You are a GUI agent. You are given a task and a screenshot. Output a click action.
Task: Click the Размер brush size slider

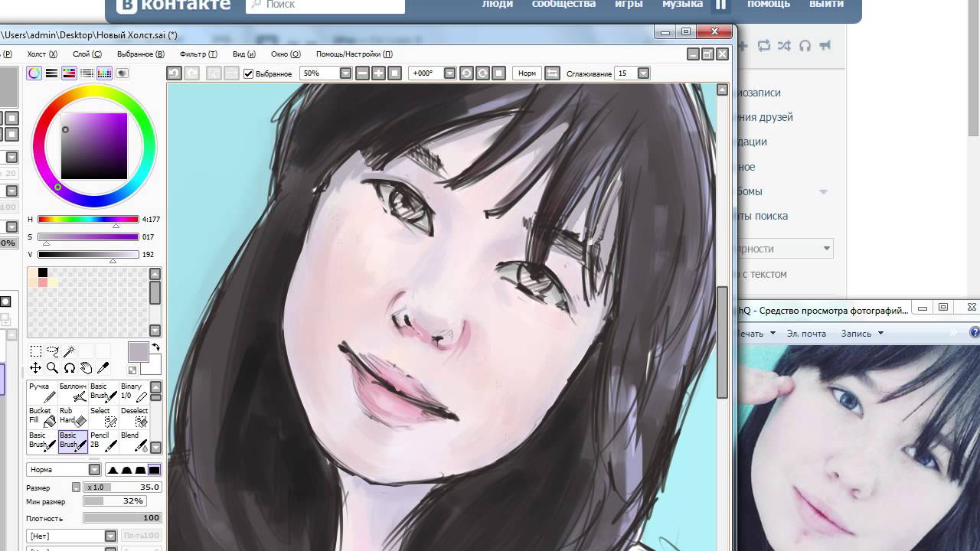coord(122,487)
